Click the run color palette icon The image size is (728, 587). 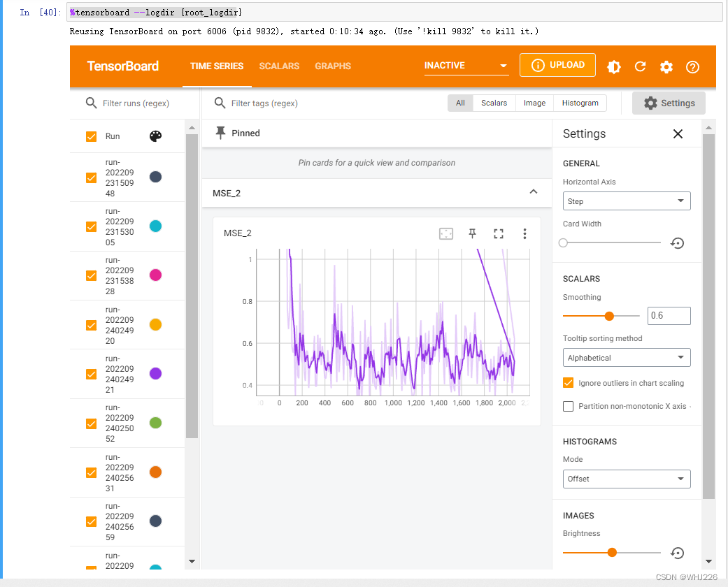pos(155,136)
